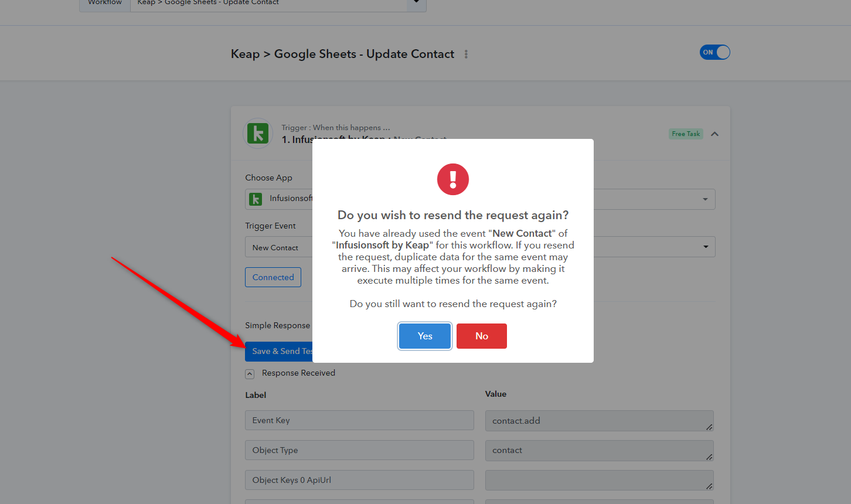
Task: Open the three-dot menu beside workflow title
Action: point(466,54)
